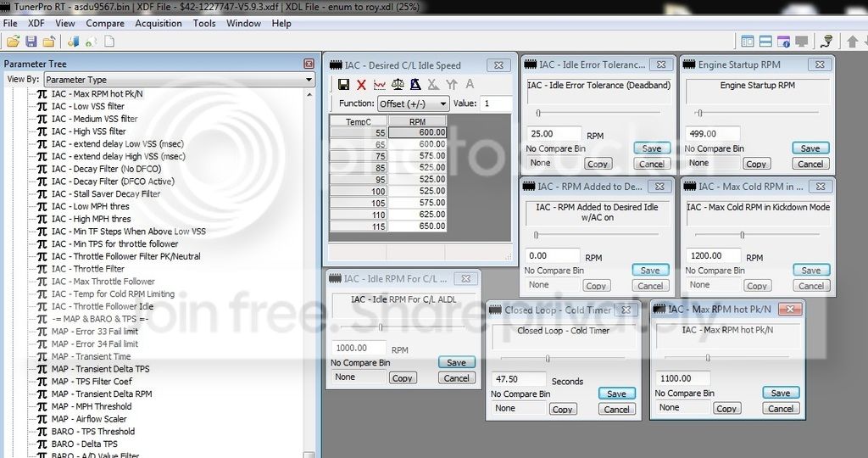Click the first layout icon in right toolbar

(748, 42)
